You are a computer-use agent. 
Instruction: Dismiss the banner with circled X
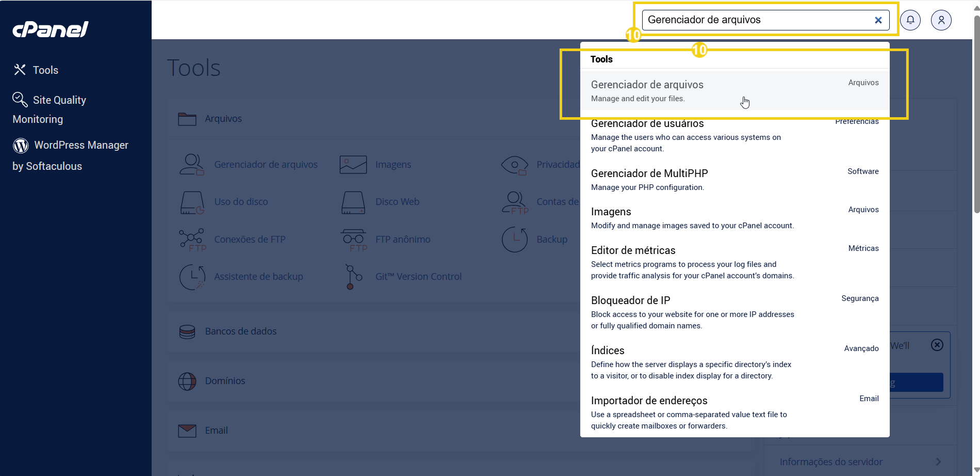click(x=937, y=345)
